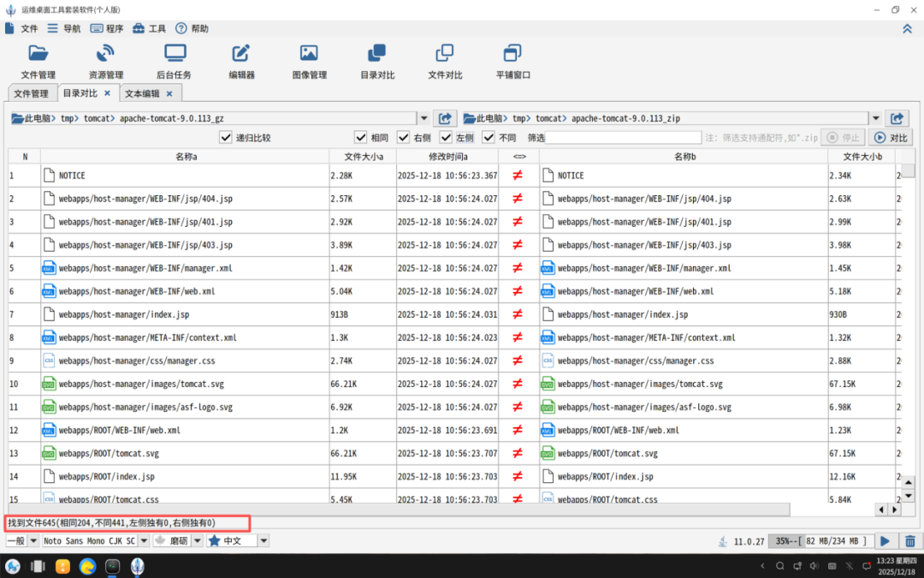Expand the right directory path dropdown

point(876,118)
